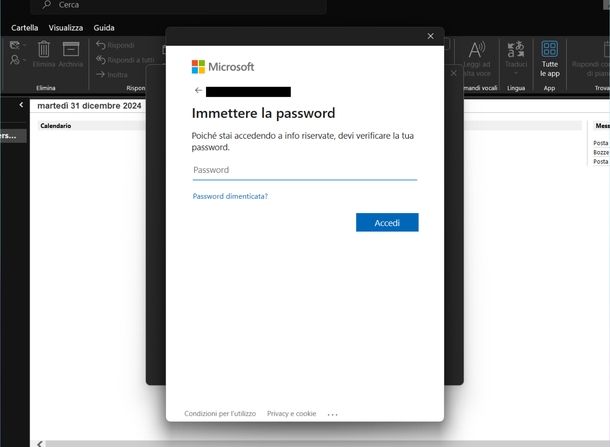Click the date martedì 31 dicembre 2024
Image resolution: width=610 pixels, height=447 pixels.
pos(89,106)
